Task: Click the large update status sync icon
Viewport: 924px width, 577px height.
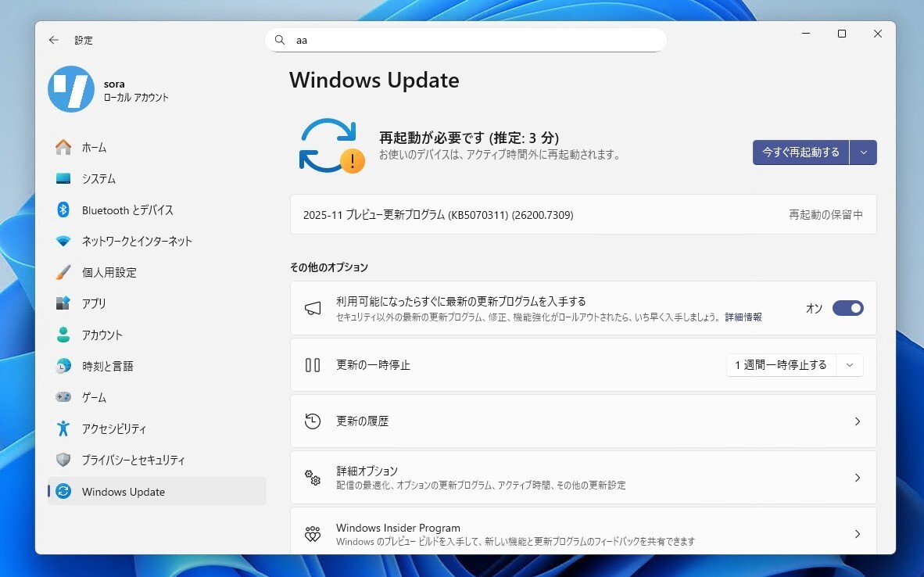Action: point(331,145)
